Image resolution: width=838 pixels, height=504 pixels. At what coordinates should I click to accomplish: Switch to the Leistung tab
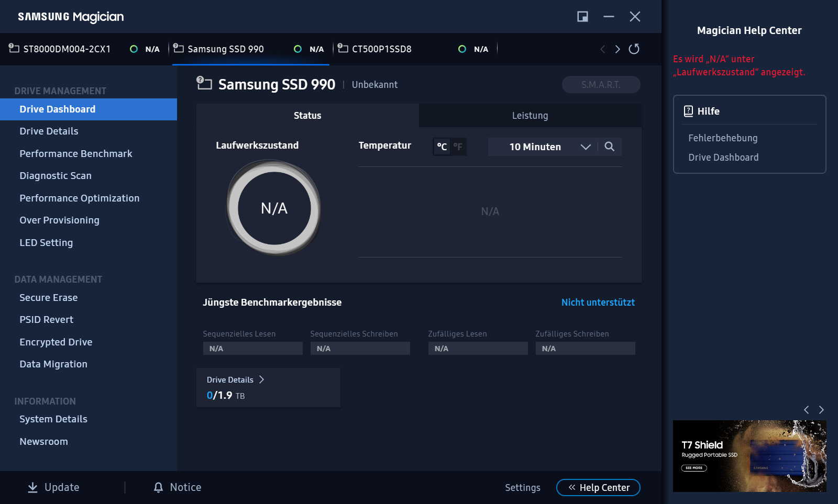coord(530,116)
